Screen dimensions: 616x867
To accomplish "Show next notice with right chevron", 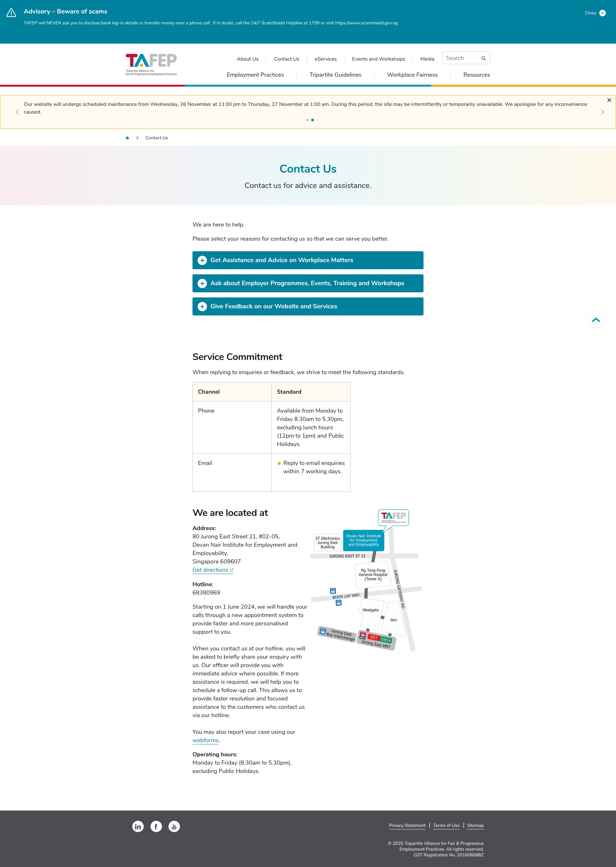I will [x=602, y=112].
